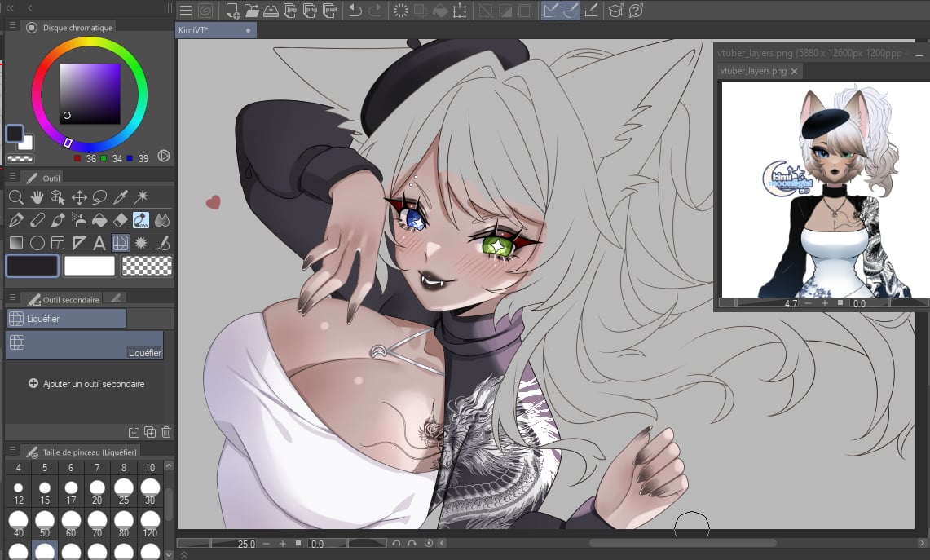Reset canvas rotation button

(429, 544)
